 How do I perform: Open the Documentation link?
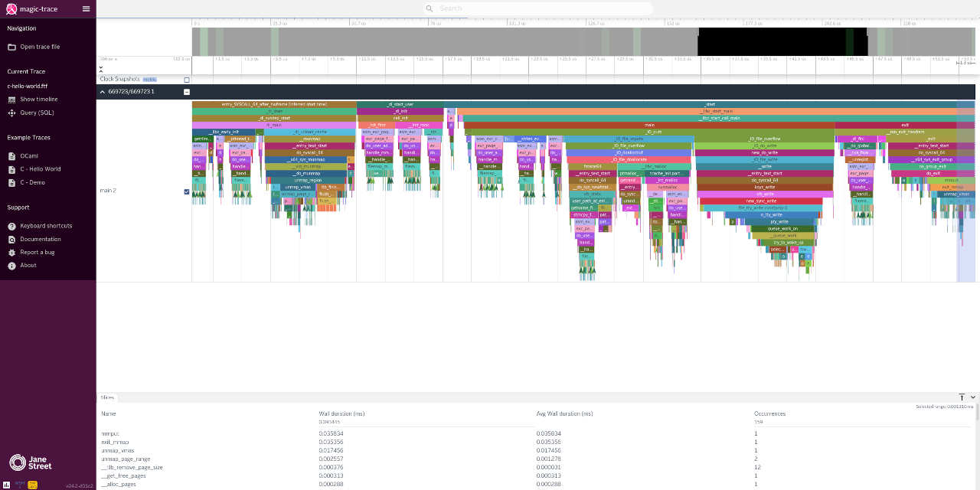[x=40, y=240]
